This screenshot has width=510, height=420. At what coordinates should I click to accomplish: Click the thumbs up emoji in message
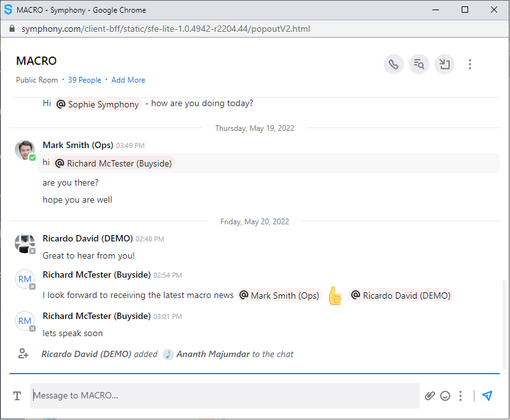click(335, 295)
